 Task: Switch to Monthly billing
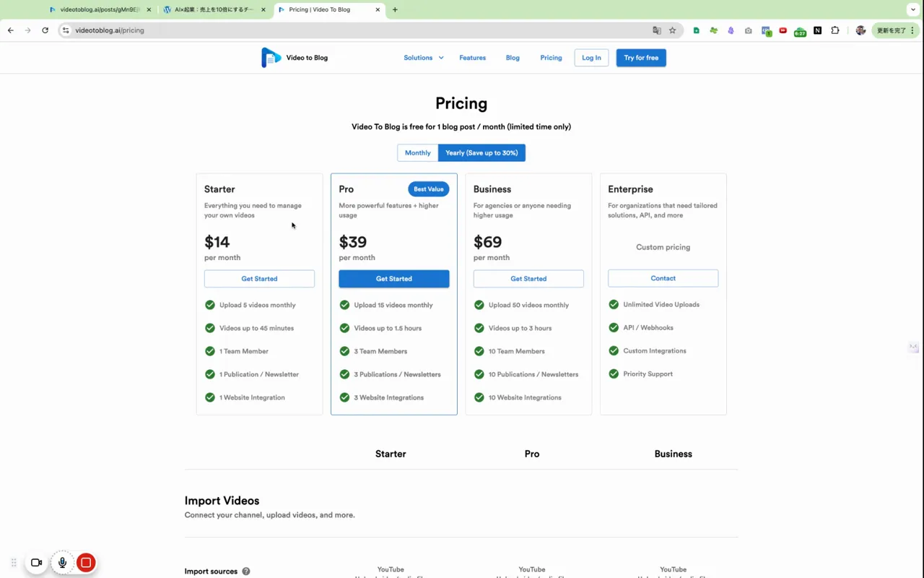coord(417,152)
